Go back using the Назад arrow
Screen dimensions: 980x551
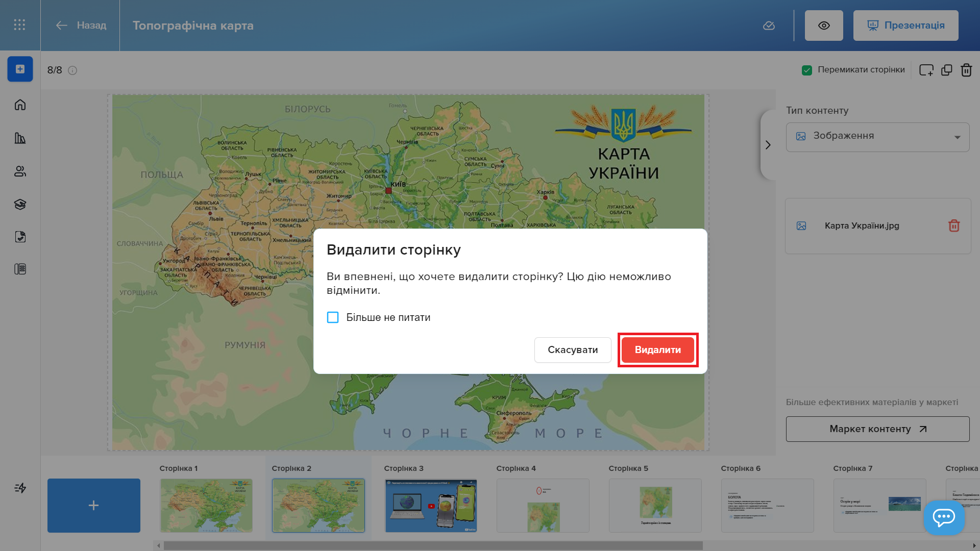coord(81,25)
